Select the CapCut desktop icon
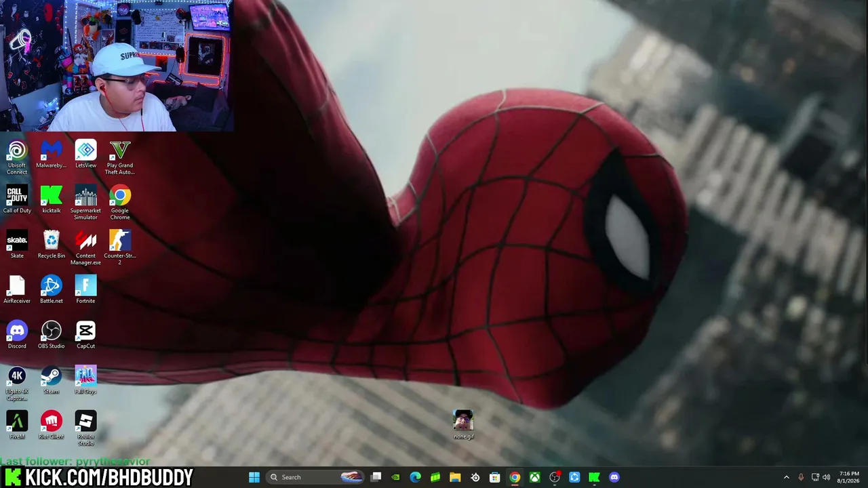 (x=85, y=335)
